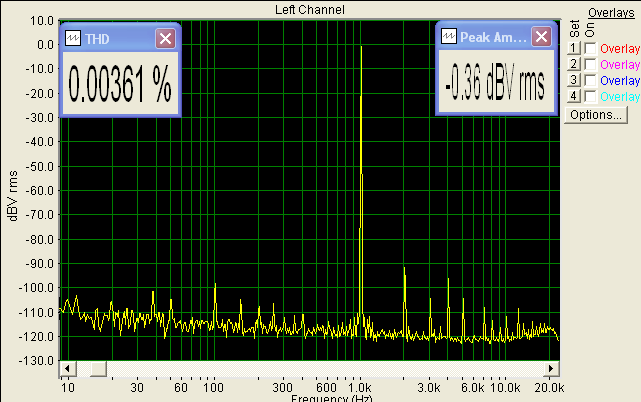Click the cyan Overlay label
This screenshot has height=402, width=641.
click(x=620, y=97)
